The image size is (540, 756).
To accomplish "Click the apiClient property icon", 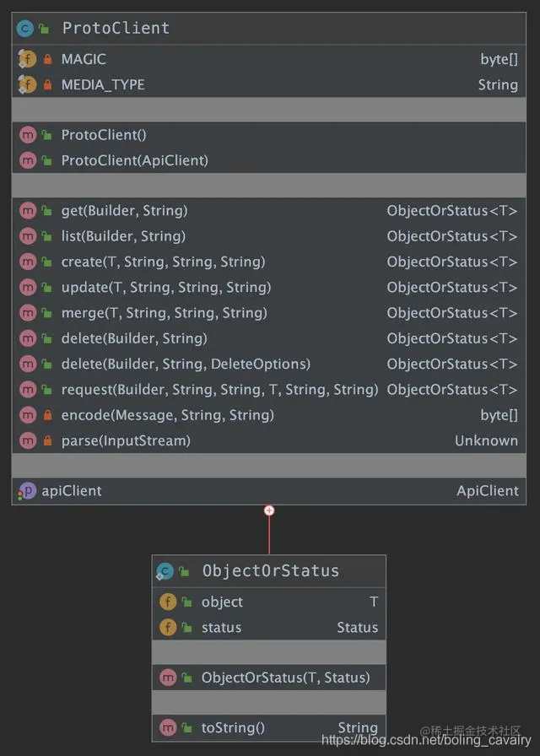I will point(27,491).
